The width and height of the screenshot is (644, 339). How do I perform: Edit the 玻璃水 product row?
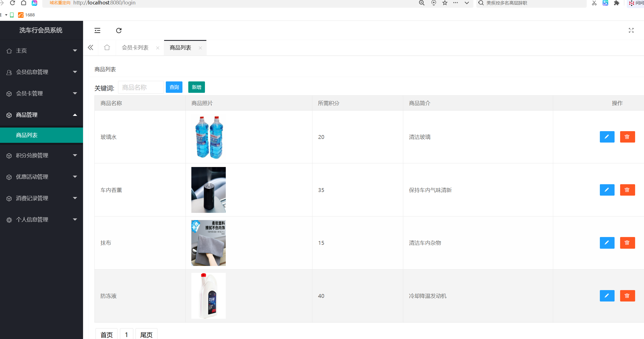point(607,137)
